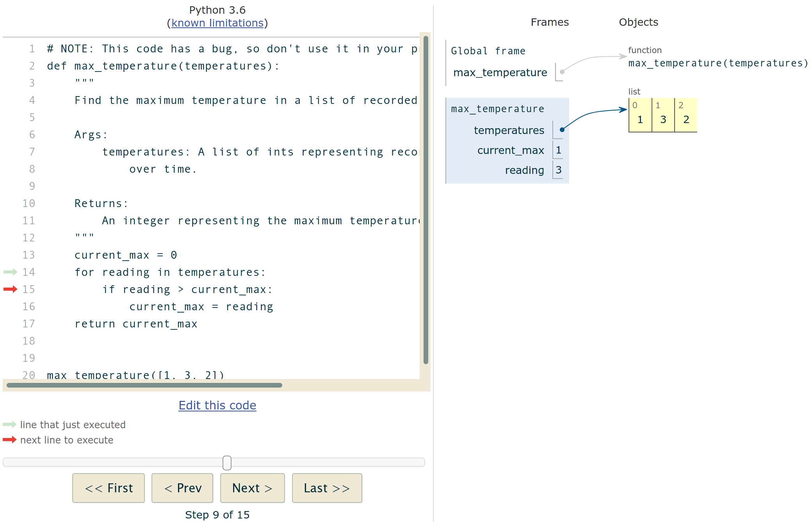Click the horizontal code scrollbar
Viewport: 812px width, 522px height.
[144, 385]
